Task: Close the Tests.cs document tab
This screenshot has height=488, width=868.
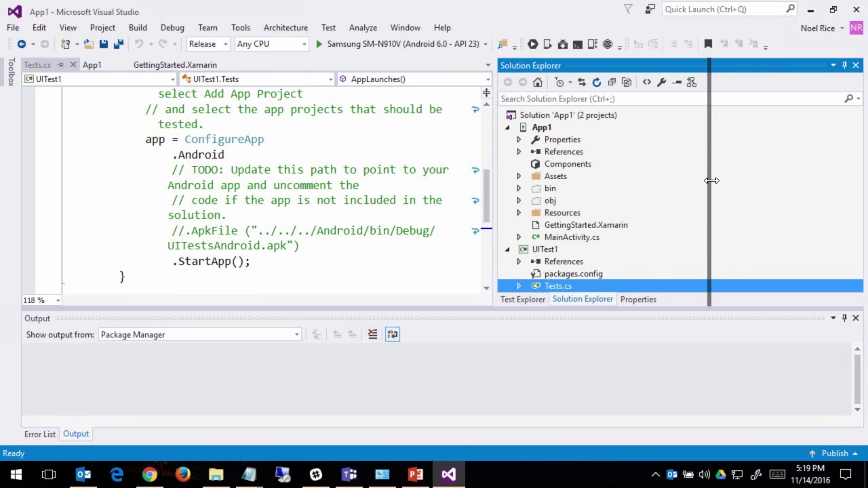Action: pos(73,65)
